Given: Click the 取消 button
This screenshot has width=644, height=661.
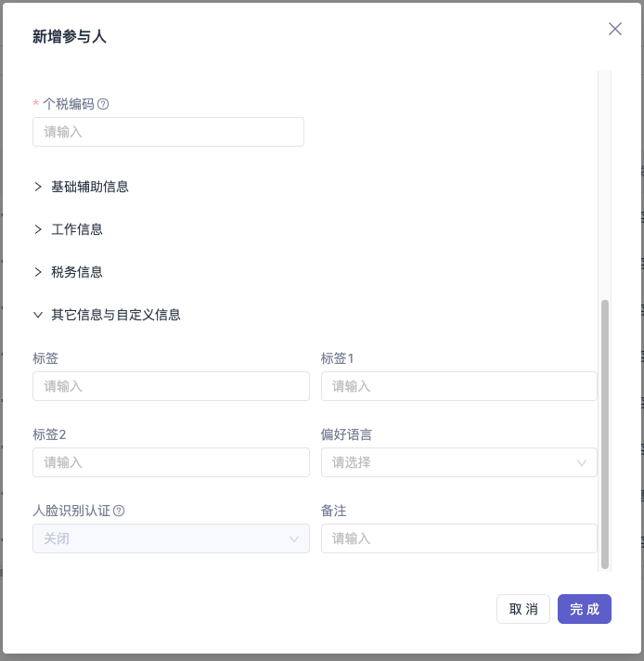Looking at the screenshot, I should point(523,609).
